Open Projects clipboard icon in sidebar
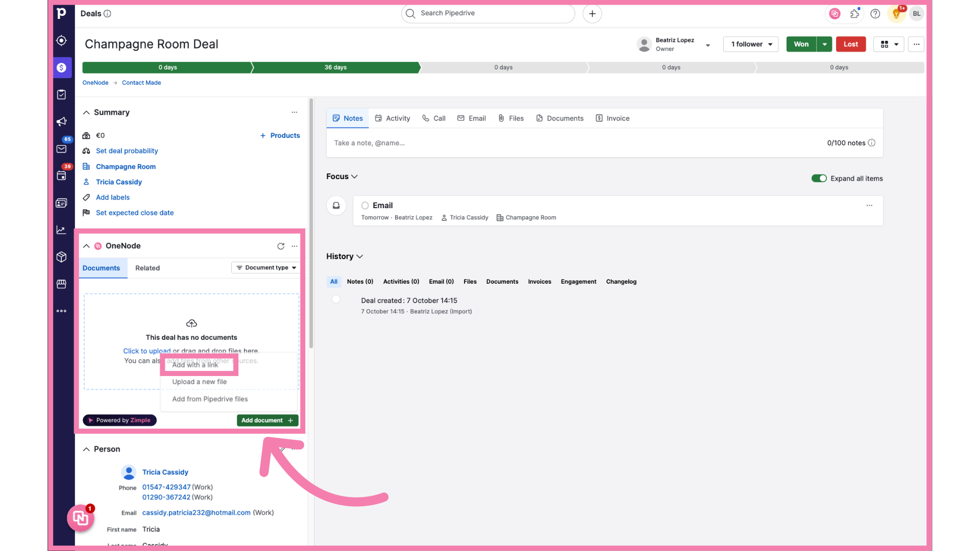The width and height of the screenshot is (980, 551). point(61,94)
